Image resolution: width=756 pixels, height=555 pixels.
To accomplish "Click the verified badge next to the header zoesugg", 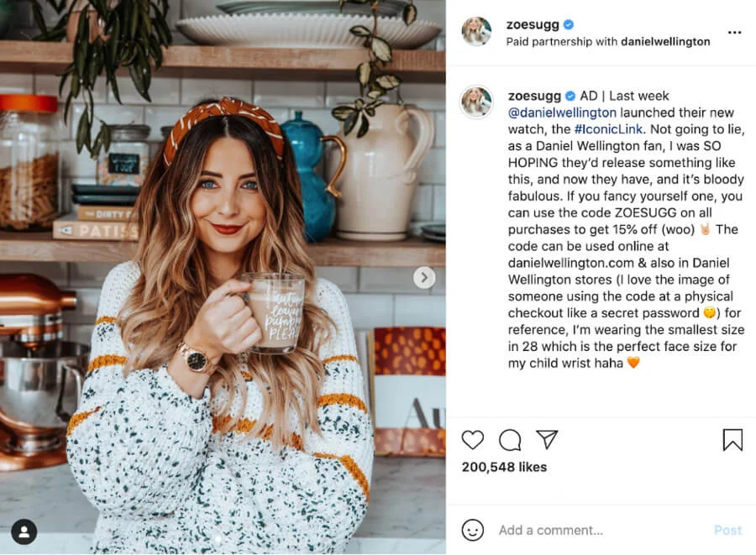I will point(569,24).
